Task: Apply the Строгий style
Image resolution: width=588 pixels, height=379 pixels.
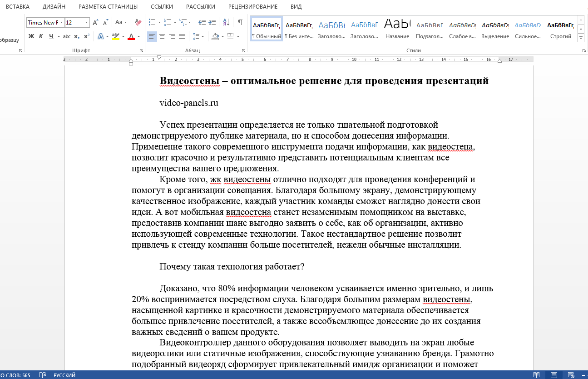Action: point(561,29)
